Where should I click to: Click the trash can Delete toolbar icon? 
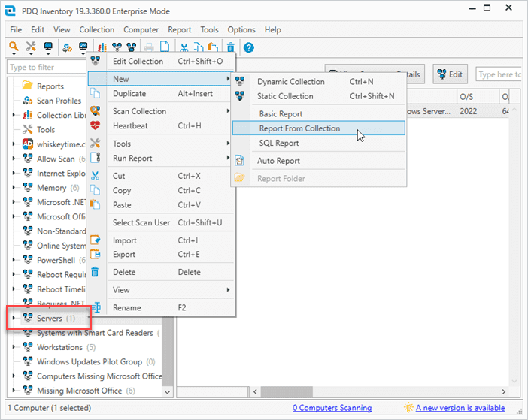[x=231, y=47]
